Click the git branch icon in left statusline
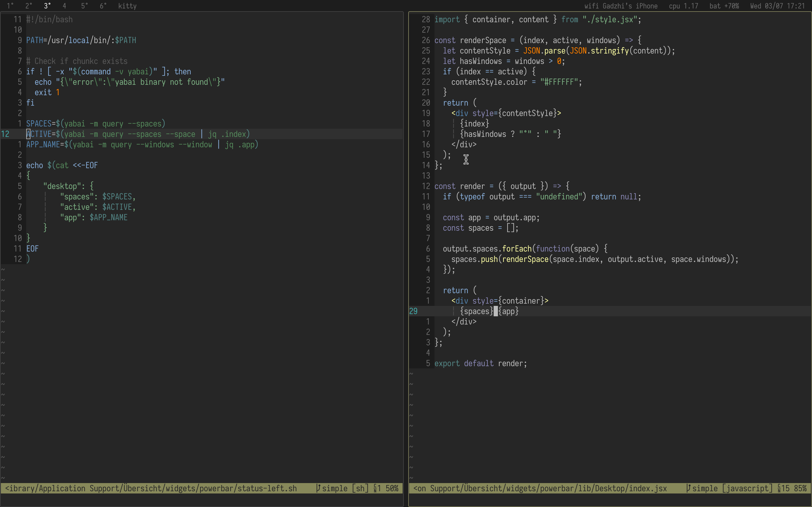The width and height of the screenshot is (812, 507). pos(318,488)
